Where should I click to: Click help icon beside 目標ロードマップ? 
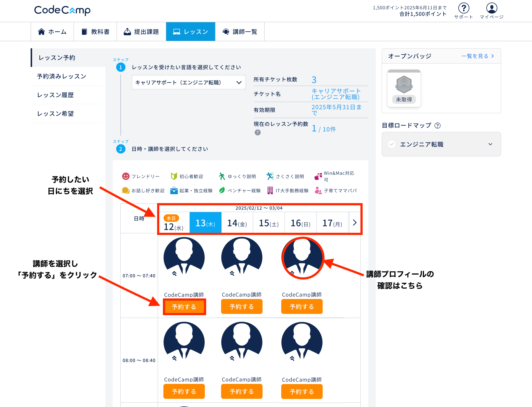(438, 126)
